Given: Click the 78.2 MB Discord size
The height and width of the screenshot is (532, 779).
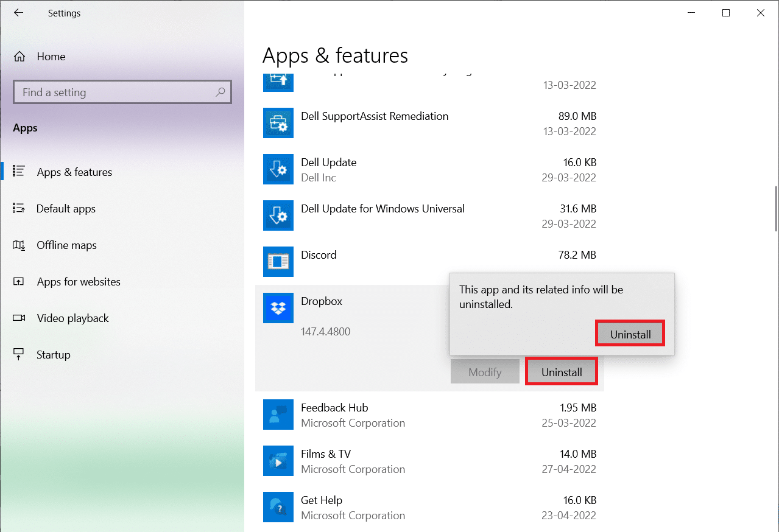Looking at the screenshot, I should click(x=577, y=255).
